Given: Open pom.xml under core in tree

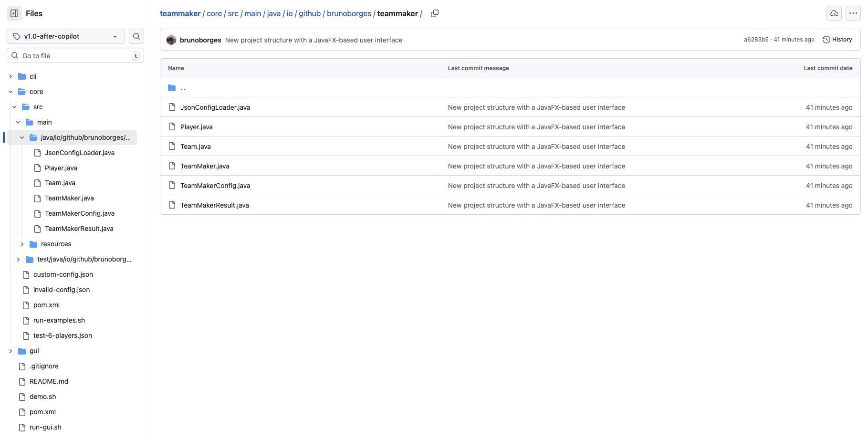Looking at the screenshot, I should 46,305.
